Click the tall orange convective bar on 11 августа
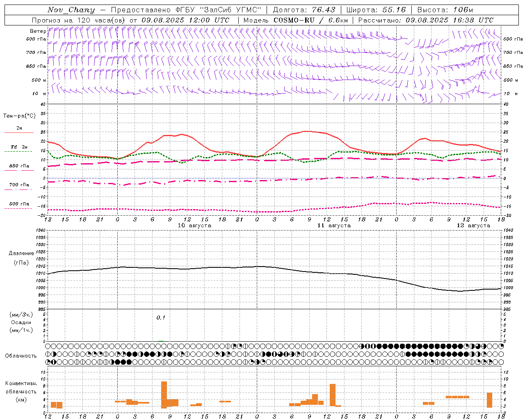Screen dimensions: 525x420 [x=333, y=395]
